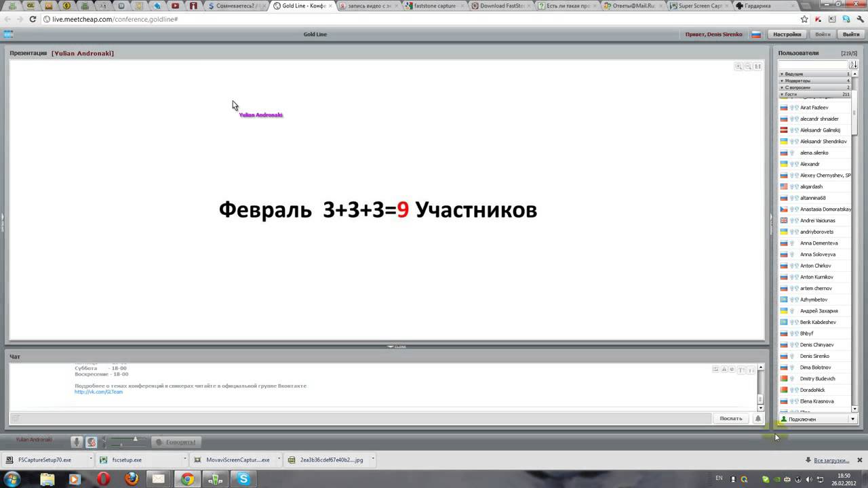Toggle the webcam icon next to microphone
This screenshot has width=868, height=488.
91,442
